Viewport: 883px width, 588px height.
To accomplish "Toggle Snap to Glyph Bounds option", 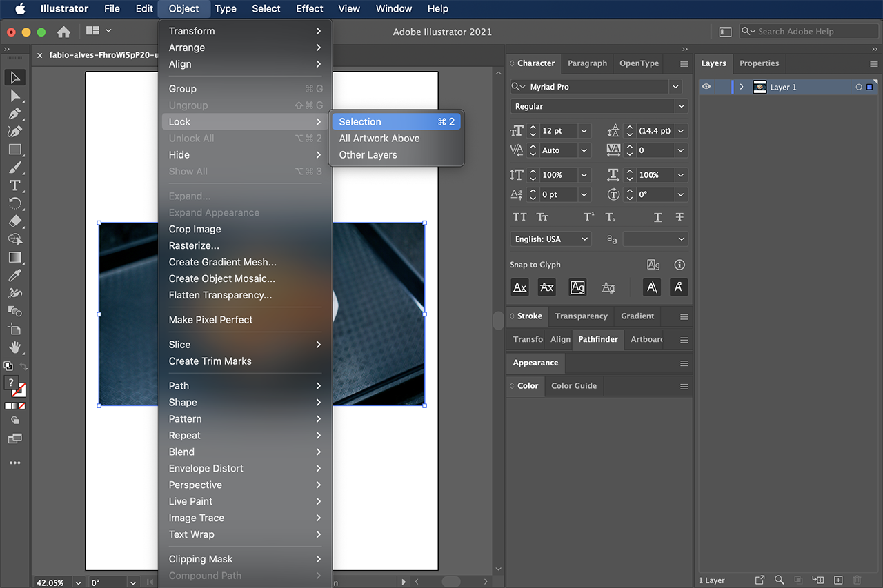I will tap(577, 287).
